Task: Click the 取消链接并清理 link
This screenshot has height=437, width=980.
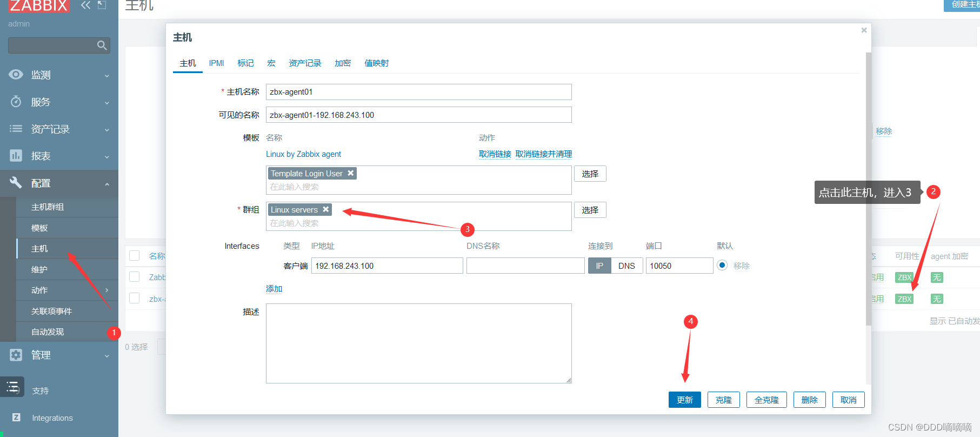Action: tap(544, 154)
